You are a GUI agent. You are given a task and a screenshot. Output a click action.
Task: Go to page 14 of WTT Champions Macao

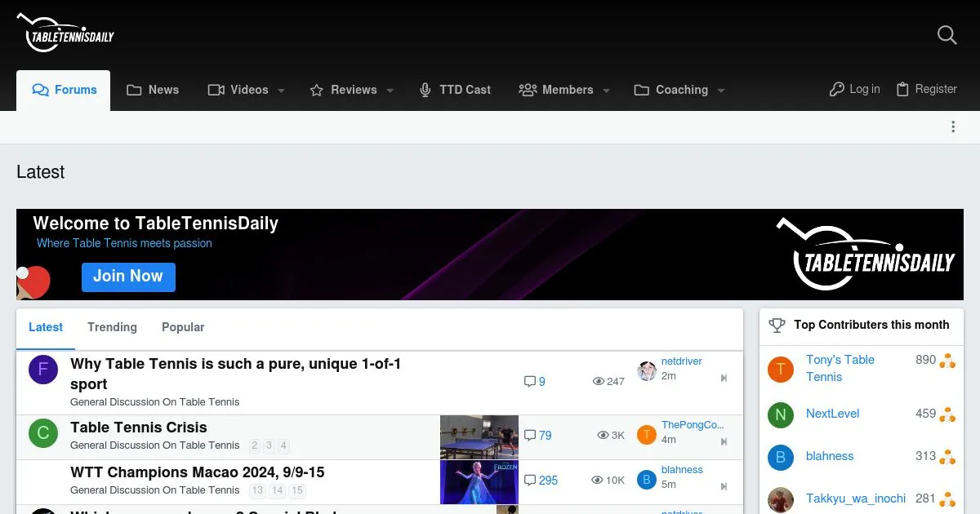[278, 490]
